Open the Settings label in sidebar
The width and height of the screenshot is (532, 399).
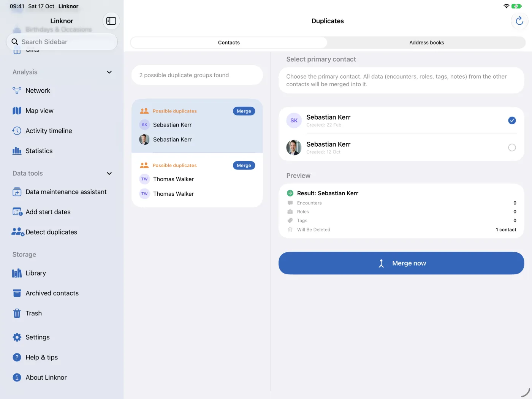(38, 337)
